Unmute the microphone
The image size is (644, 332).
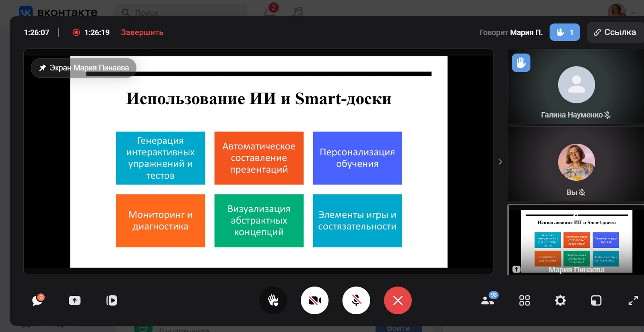pyautogui.click(x=356, y=300)
